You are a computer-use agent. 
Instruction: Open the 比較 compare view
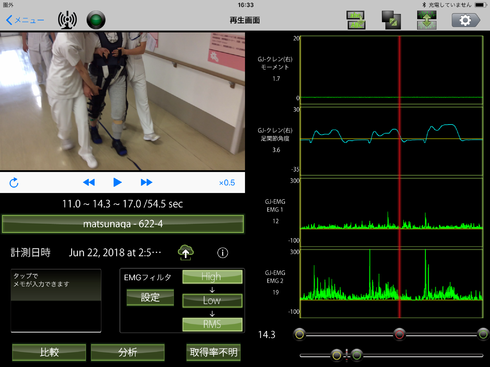(x=49, y=352)
